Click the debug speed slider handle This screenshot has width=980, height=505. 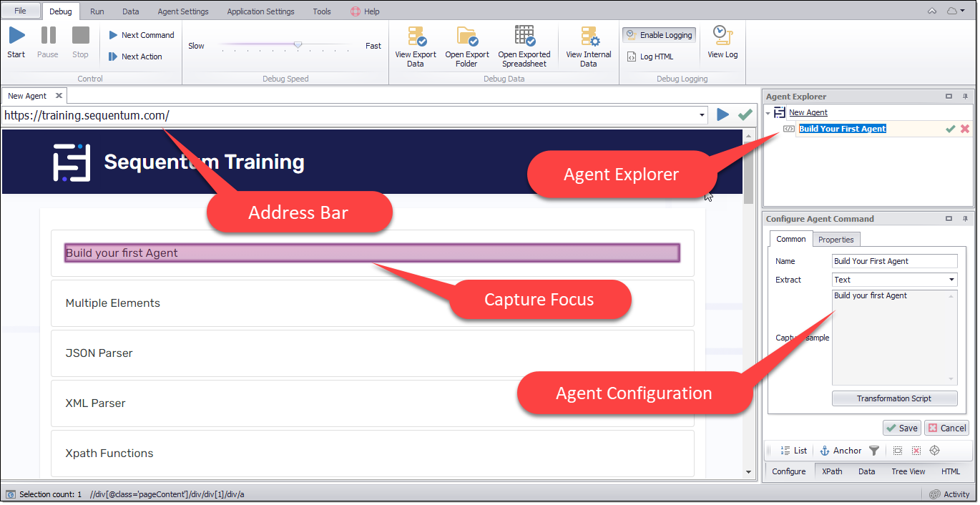[x=298, y=45]
